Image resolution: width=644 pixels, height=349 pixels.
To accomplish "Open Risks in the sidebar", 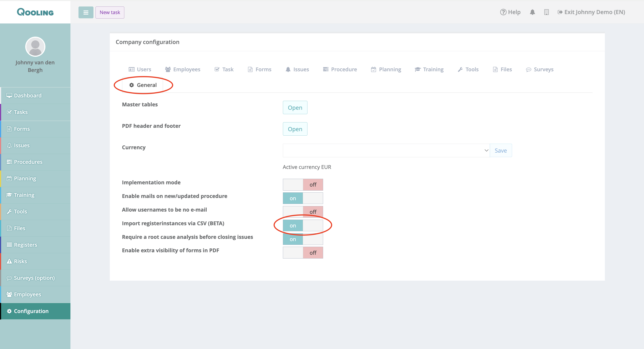I will coord(20,261).
